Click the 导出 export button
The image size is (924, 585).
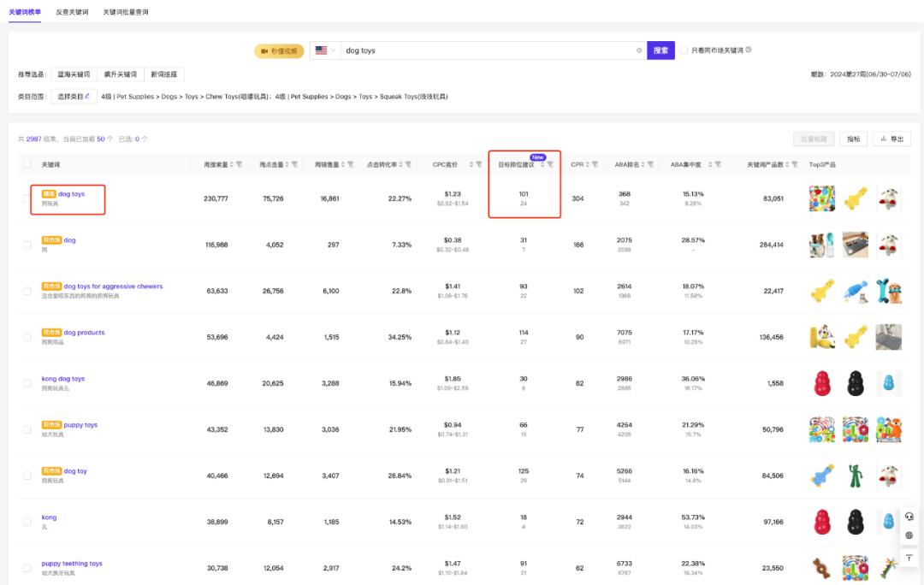point(891,139)
